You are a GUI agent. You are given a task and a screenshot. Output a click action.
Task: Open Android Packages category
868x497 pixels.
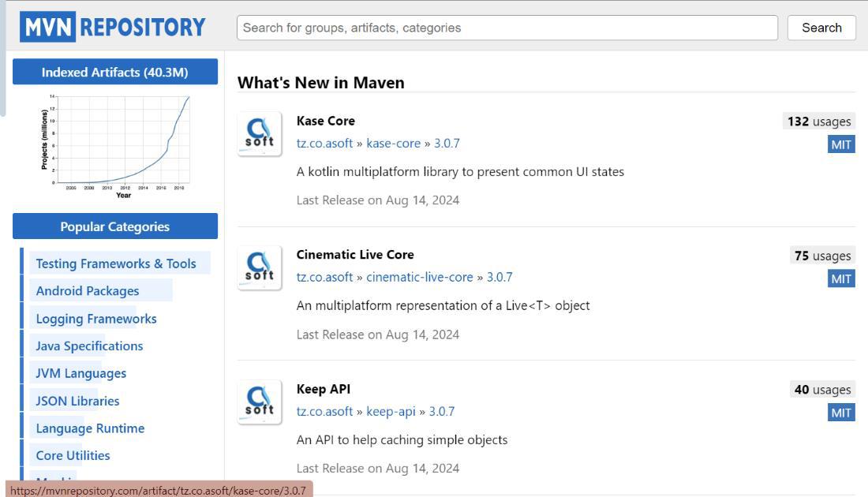tap(88, 290)
